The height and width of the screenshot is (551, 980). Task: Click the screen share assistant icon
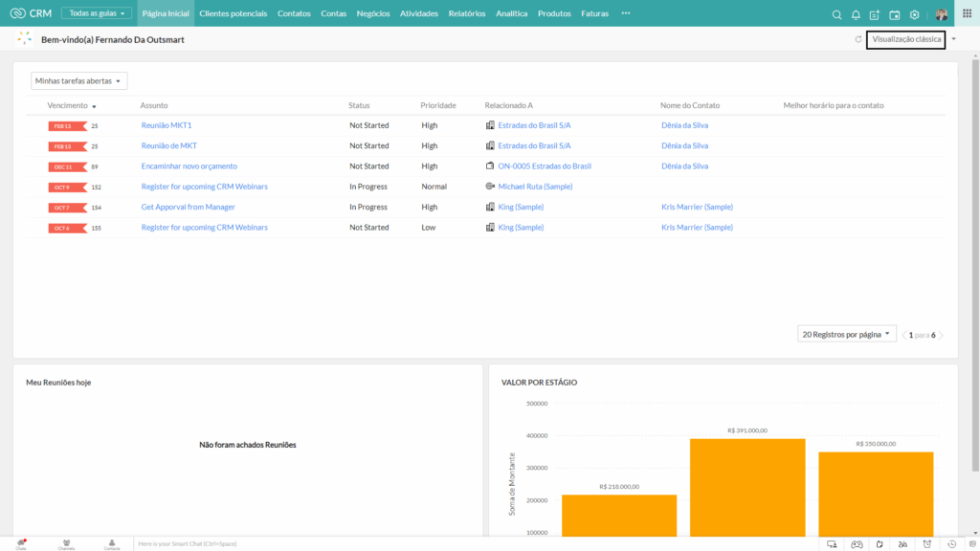coord(832,544)
